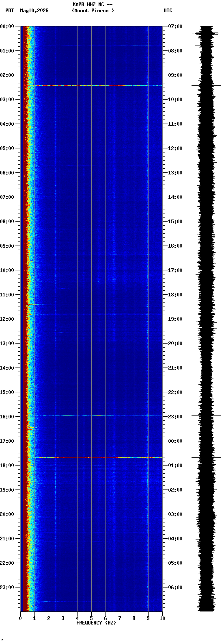Click "23:00" on the PDT time axis
This screenshot has height=644, width=224.
(x=7, y=587)
